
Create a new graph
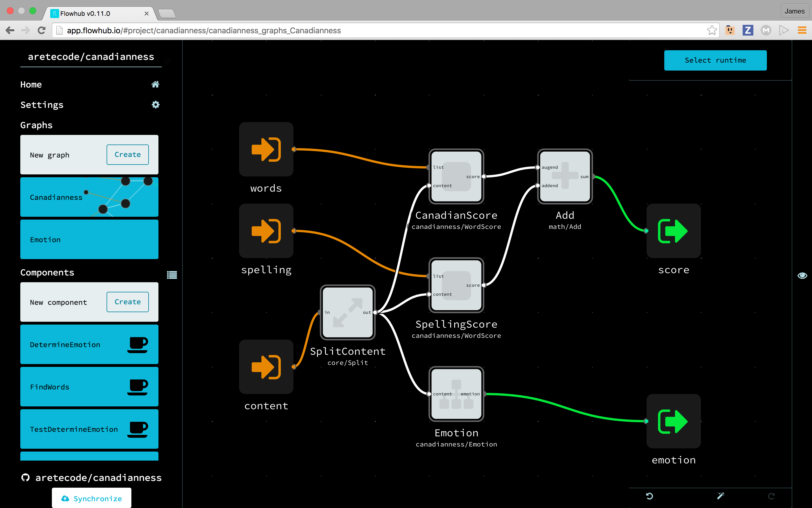pos(127,155)
